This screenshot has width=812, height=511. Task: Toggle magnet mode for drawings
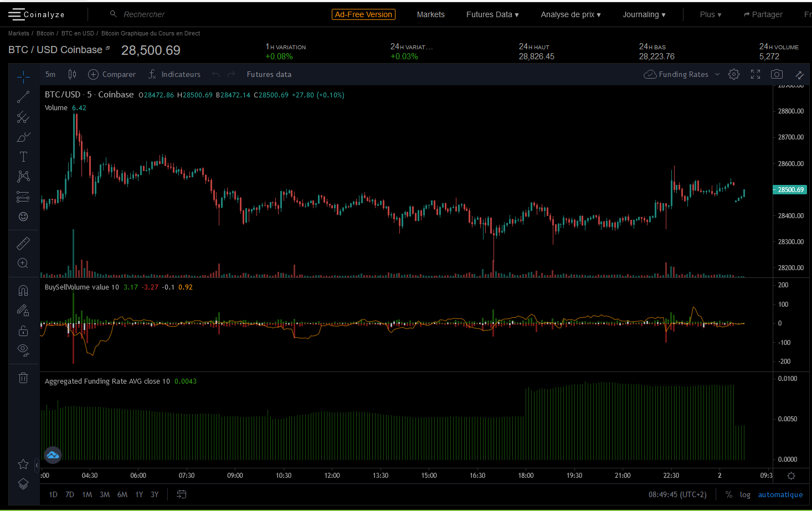coord(23,290)
